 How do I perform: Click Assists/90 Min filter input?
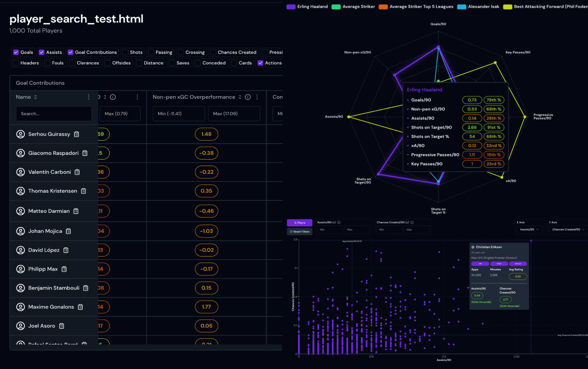pos(330,229)
